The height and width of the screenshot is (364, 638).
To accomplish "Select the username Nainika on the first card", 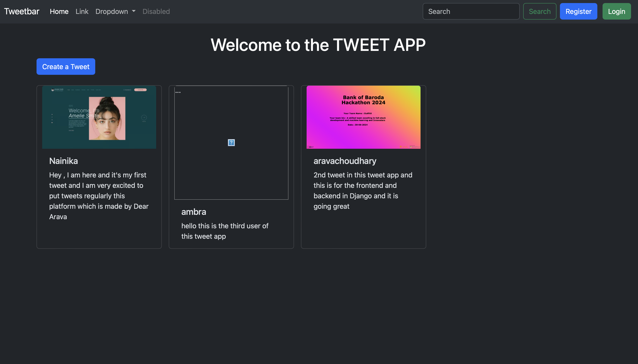I will tap(63, 161).
